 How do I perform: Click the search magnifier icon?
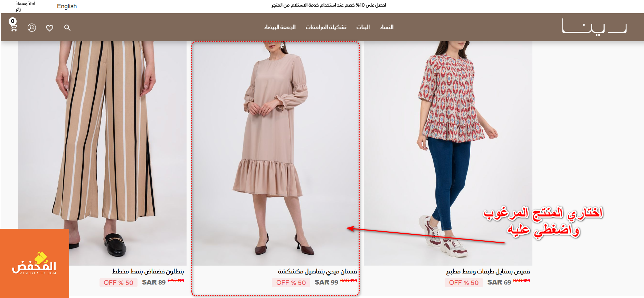[x=67, y=28]
